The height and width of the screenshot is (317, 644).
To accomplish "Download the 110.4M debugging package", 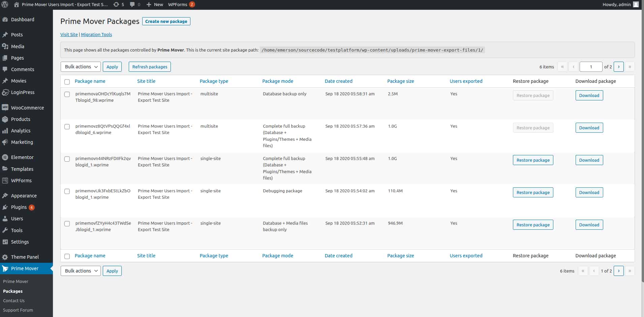I will (589, 192).
